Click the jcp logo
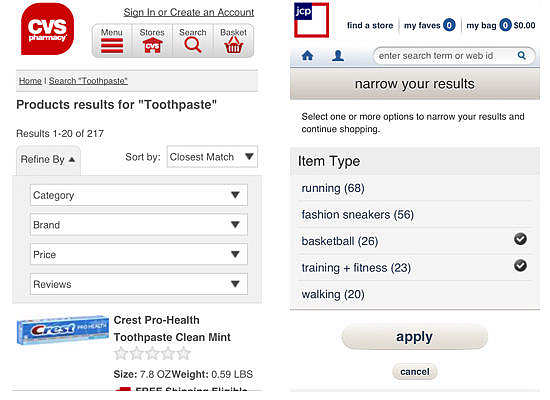550x400 pixels. [311, 20]
